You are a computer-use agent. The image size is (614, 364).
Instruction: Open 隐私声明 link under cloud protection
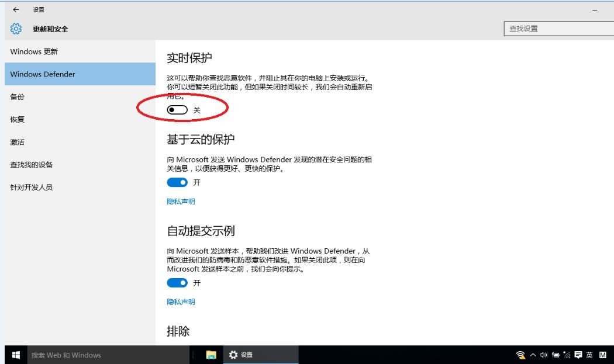click(x=181, y=202)
